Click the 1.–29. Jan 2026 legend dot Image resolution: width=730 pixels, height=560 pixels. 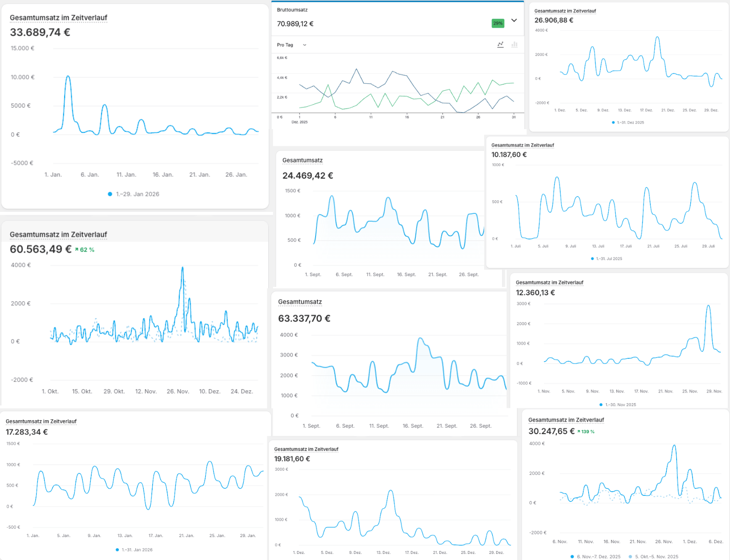pos(110,194)
